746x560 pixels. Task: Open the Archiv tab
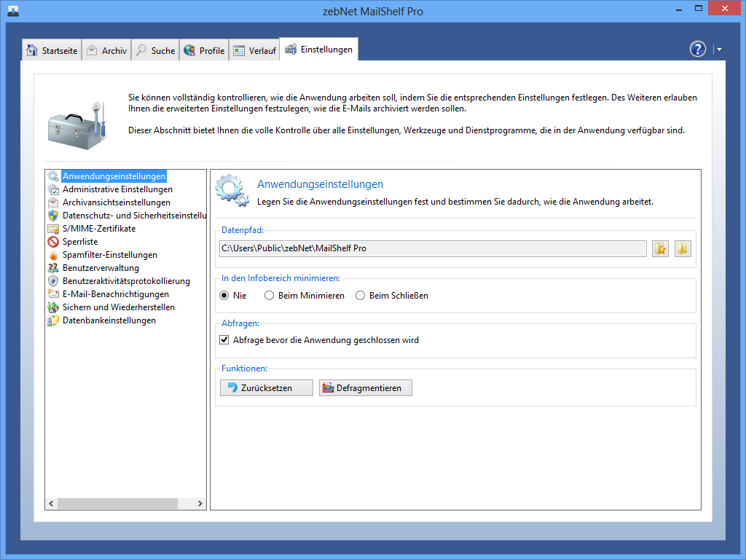click(x=106, y=50)
